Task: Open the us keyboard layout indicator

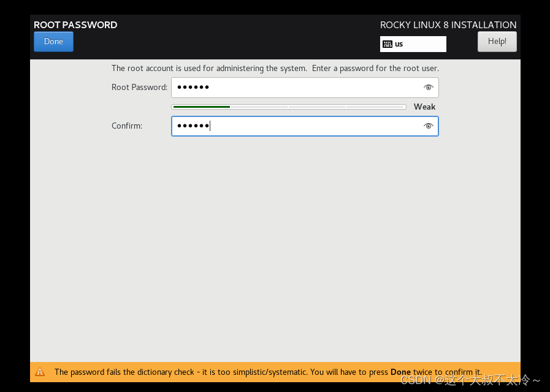Action: pyautogui.click(x=413, y=44)
